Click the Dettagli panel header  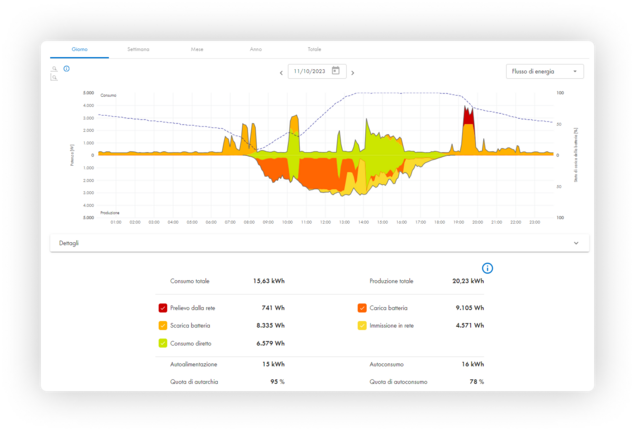[x=300, y=243]
